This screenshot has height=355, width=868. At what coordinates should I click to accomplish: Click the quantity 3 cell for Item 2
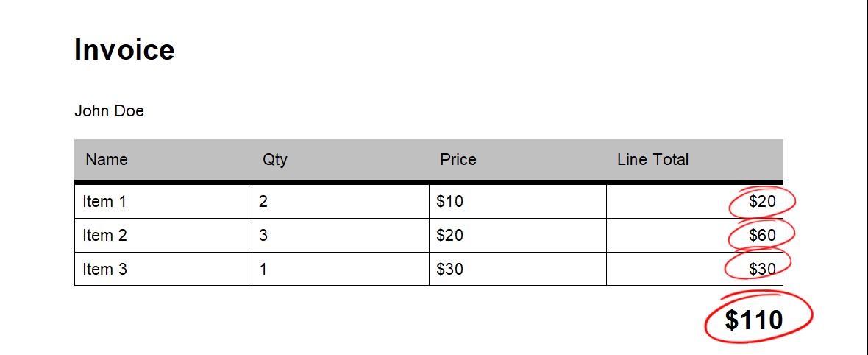click(341, 235)
